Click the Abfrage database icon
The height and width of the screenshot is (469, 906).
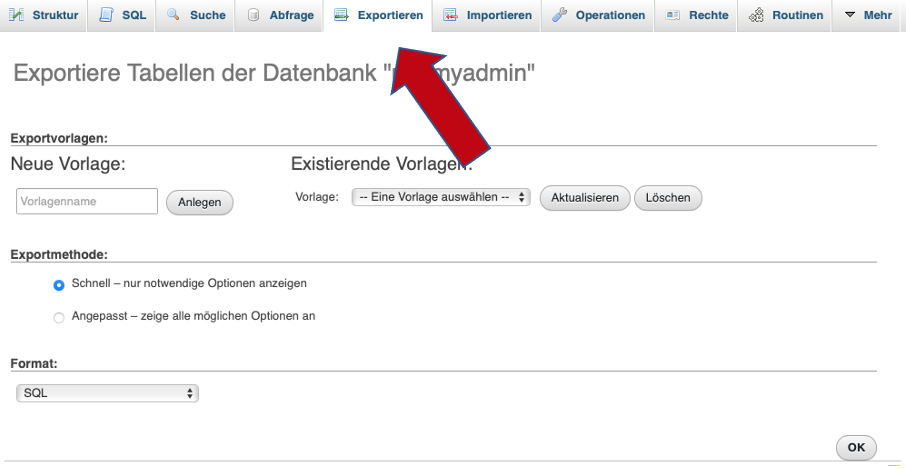(253, 15)
